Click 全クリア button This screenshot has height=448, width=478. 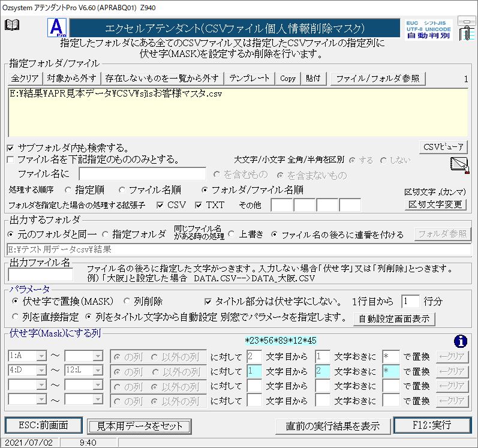[x=25, y=79]
